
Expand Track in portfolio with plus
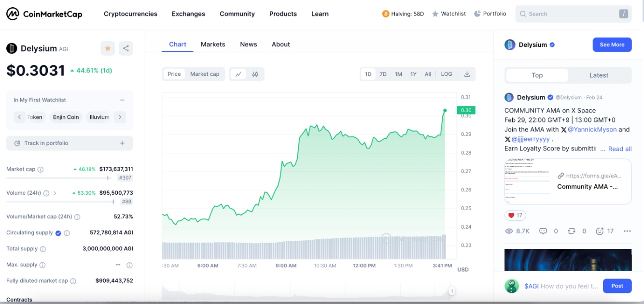[x=122, y=143]
